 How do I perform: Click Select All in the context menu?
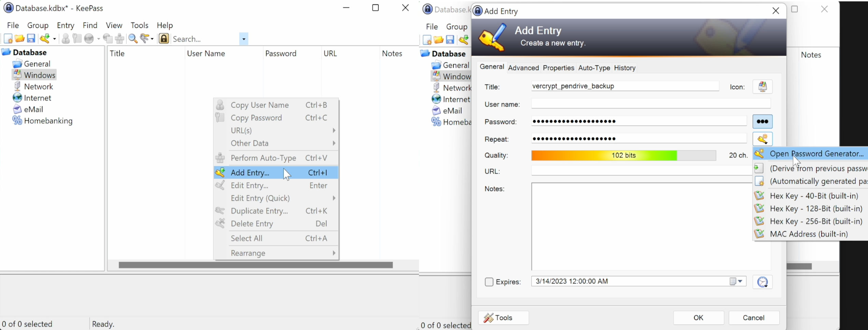(276, 238)
